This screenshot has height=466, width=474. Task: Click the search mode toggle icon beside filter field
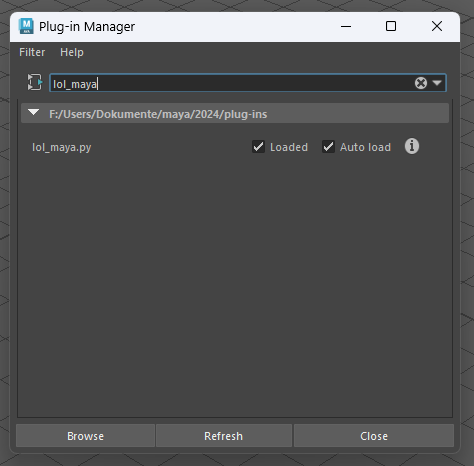(x=35, y=82)
